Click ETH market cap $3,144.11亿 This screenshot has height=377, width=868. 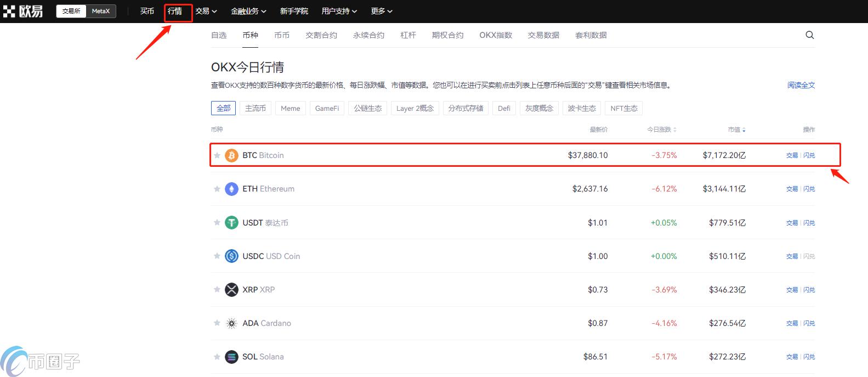coord(724,189)
